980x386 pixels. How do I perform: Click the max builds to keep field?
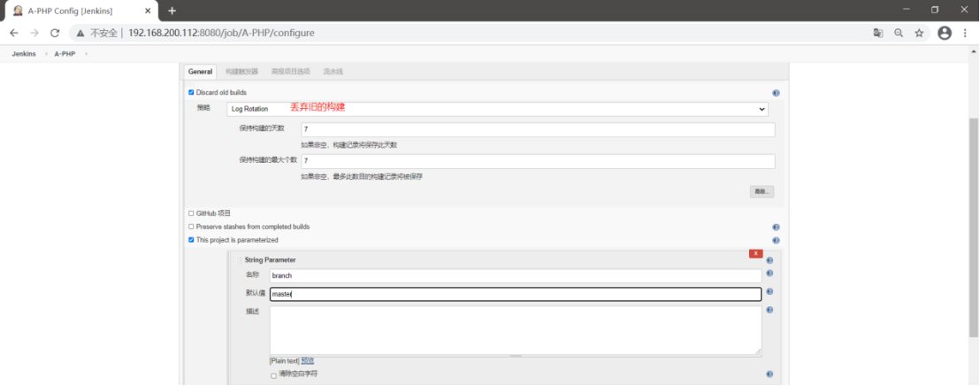(538, 161)
